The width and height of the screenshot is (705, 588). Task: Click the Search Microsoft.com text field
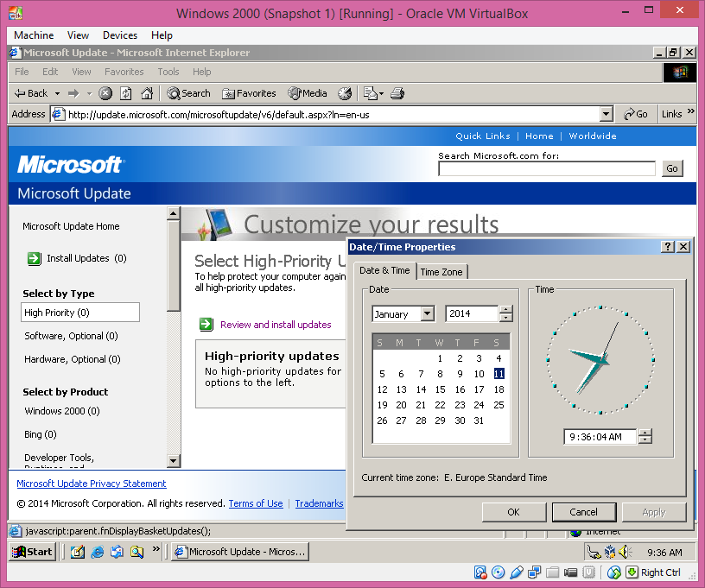(547, 169)
